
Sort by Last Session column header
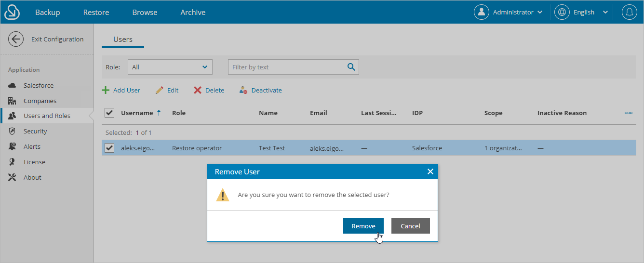pyautogui.click(x=378, y=113)
